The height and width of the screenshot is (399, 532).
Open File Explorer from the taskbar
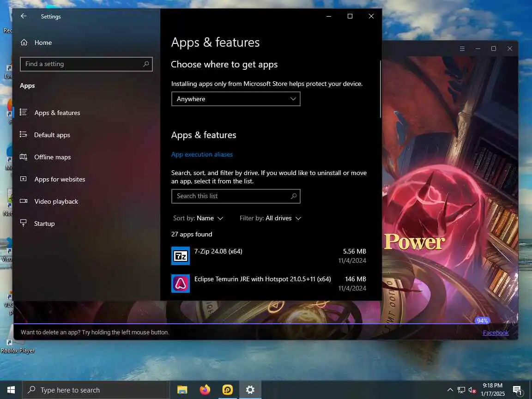point(182,390)
